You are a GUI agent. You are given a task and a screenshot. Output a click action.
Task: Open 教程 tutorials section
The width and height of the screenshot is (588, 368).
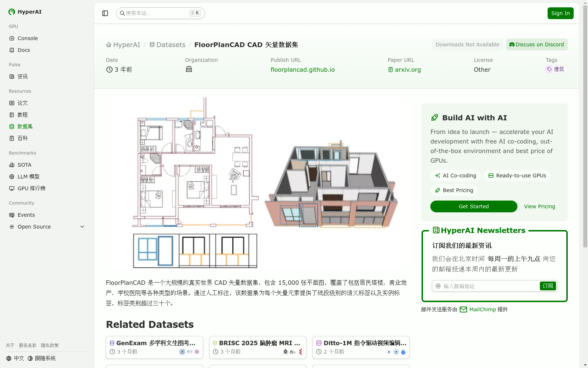click(47, 115)
